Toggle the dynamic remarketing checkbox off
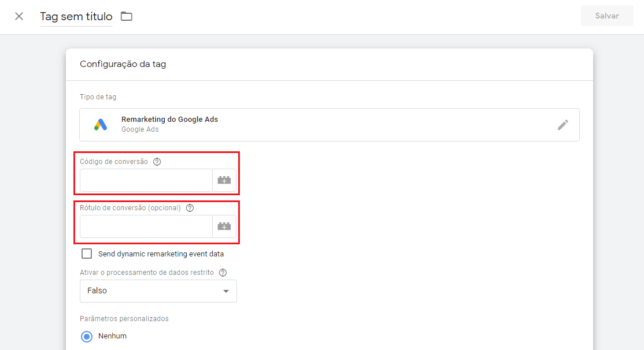 (87, 253)
